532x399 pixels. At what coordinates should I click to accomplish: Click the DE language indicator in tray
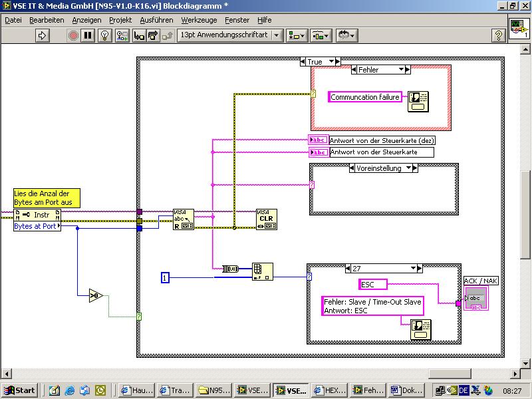[464, 390]
